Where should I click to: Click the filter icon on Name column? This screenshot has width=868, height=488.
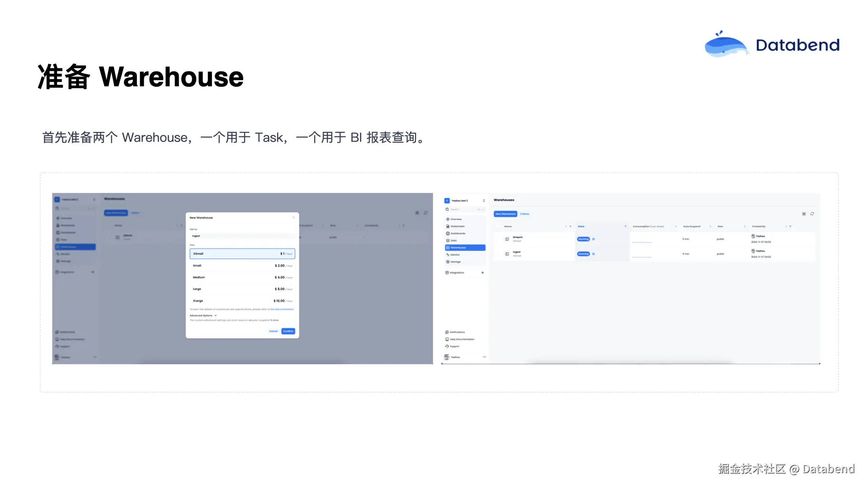point(571,226)
